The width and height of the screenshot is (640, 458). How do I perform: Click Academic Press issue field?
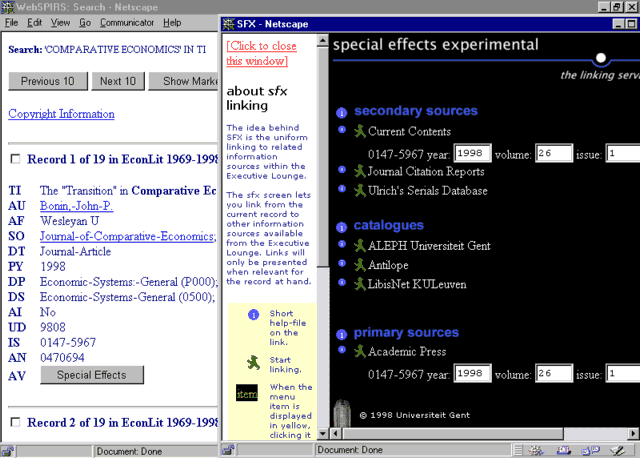tap(622, 373)
